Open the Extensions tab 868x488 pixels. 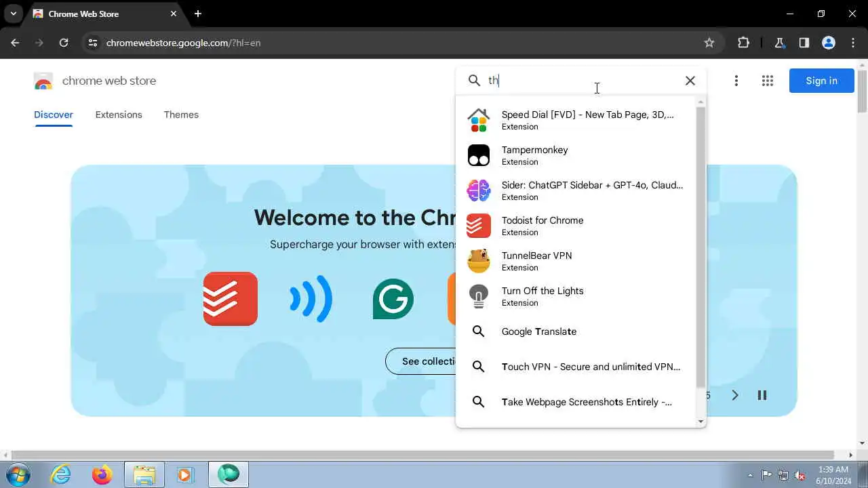[119, 115]
